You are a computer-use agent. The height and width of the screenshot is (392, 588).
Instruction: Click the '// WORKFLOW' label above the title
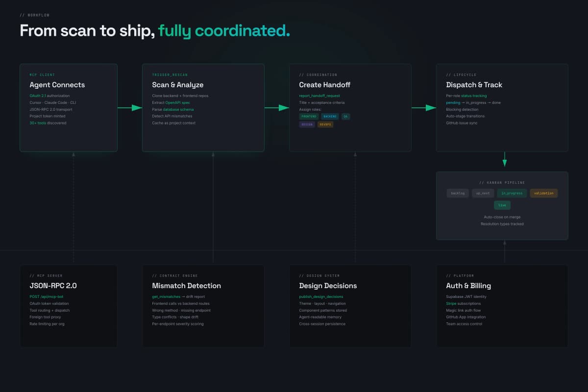pyautogui.click(x=35, y=15)
